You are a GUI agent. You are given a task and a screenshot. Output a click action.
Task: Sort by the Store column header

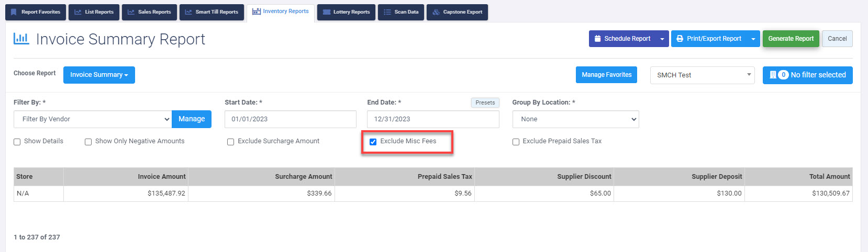39,177
